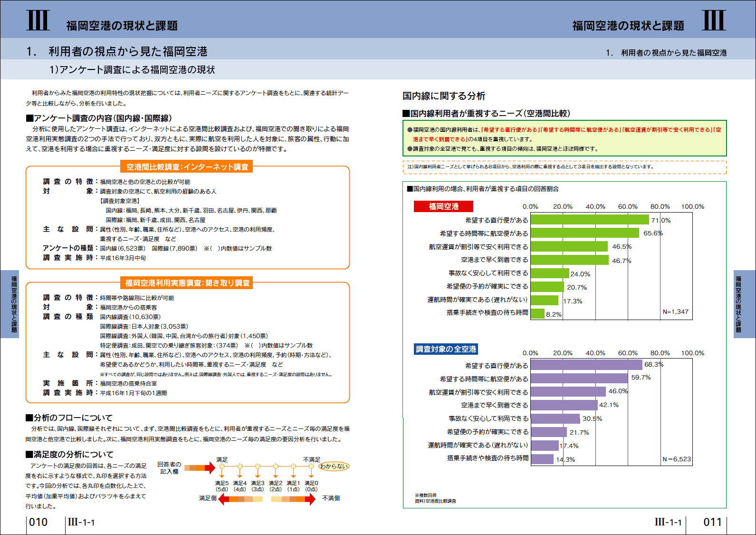The image size is (756, 535).
Task: Click the heading ■国内線利用者が重視するニーズ(空港間比較)
Action: (486, 113)
